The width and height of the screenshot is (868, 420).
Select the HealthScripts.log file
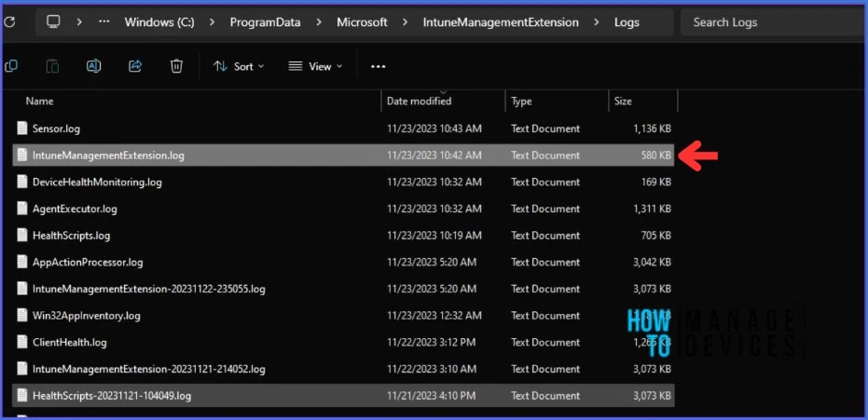coord(343,236)
